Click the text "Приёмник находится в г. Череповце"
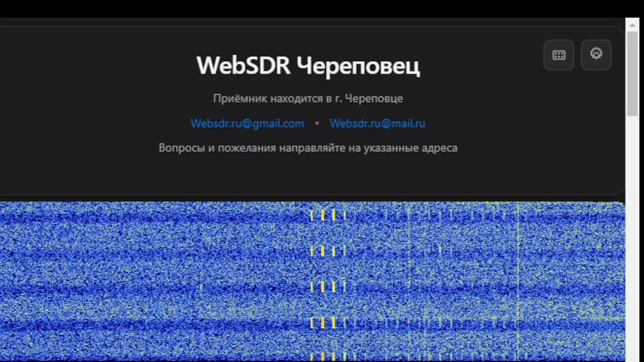 click(308, 99)
